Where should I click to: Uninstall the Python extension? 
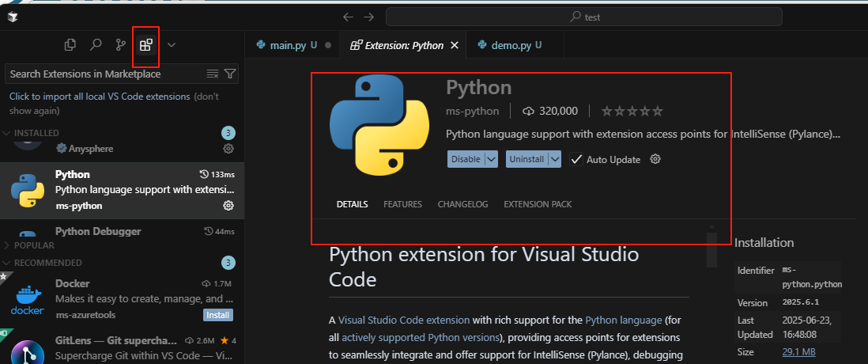pyautogui.click(x=526, y=159)
